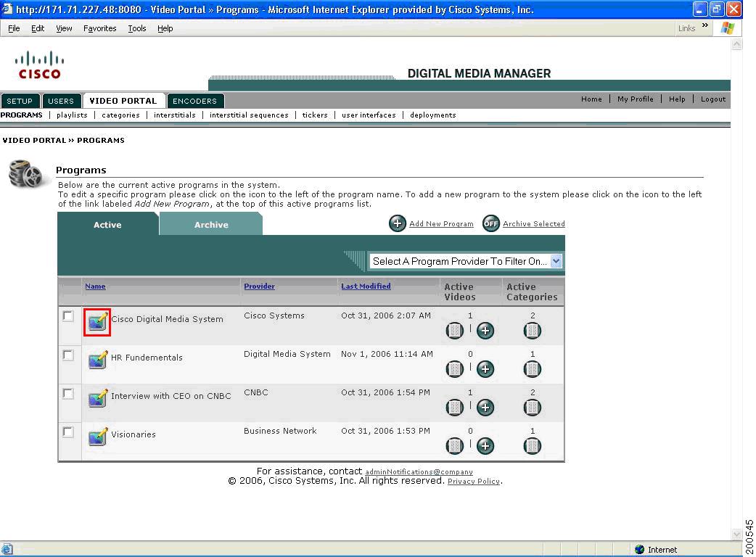Viewport: 756px width, 557px height.
Task: Open editor for Interview with CEO on CNBC
Action: 97,399
